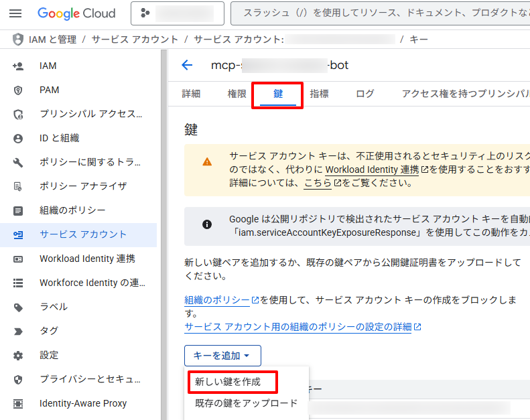The width and height of the screenshot is (530, 420).
Task: Click the IAM add-person icon in sidebar
Action: [x=18, y=66]
